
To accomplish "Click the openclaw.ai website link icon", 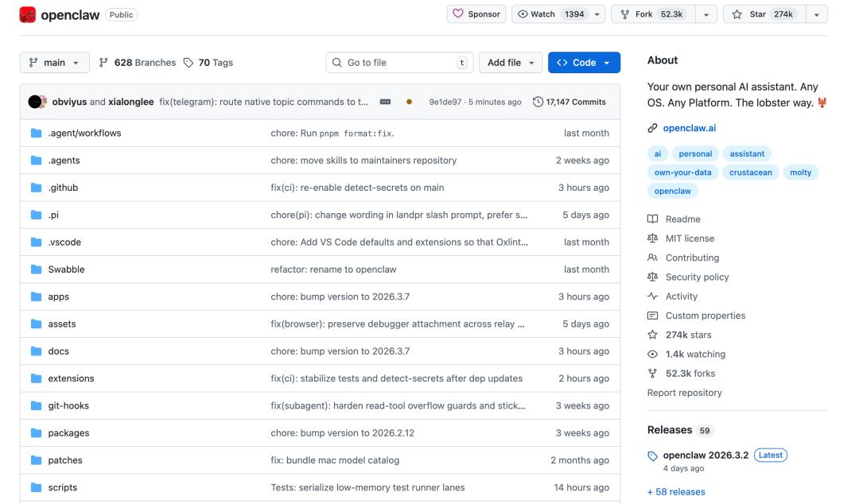I will [653, 128].
